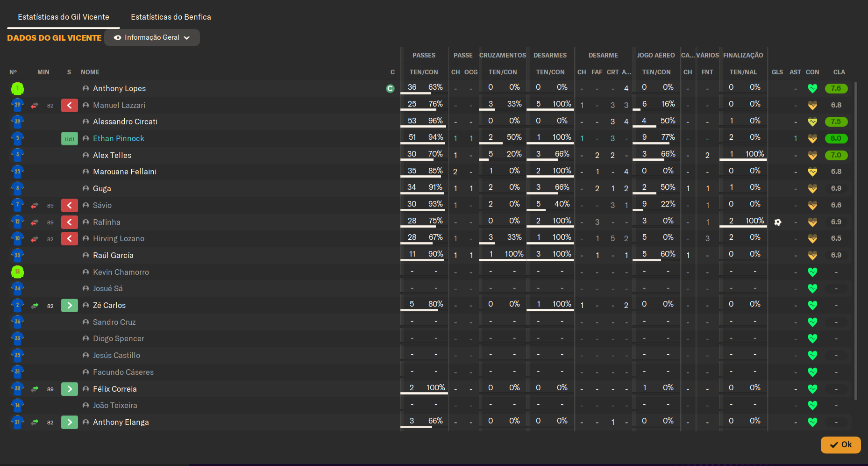Open Anthony Elanga player name

[x=121, y=422]
